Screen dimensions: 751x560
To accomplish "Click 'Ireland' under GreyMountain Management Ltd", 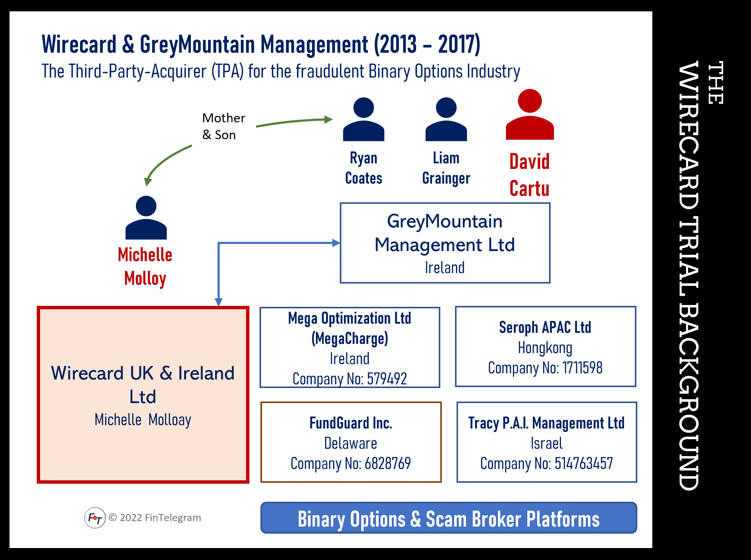I will 445,268.
